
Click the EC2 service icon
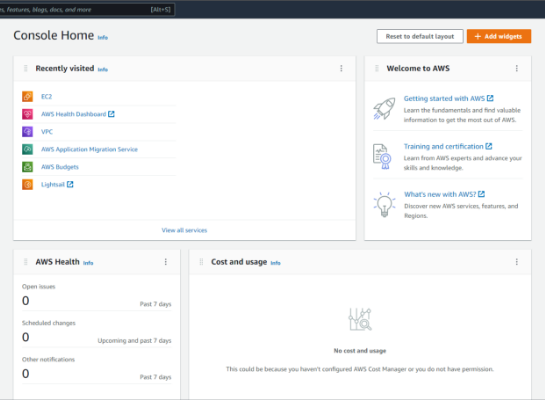(27, 96)
